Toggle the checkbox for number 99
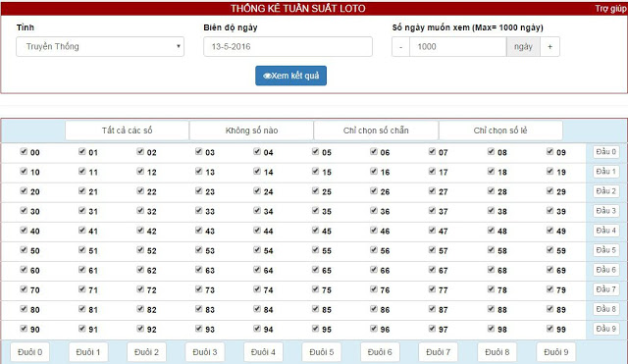This screenshot has height=364, width=628. pos(549,329)
